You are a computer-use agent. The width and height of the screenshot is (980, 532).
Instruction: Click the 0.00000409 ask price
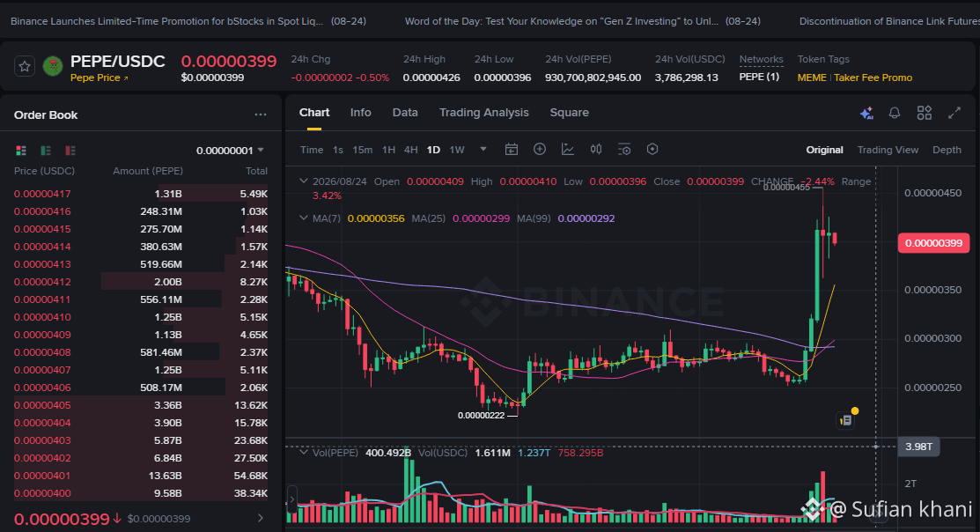pos(42,335)
